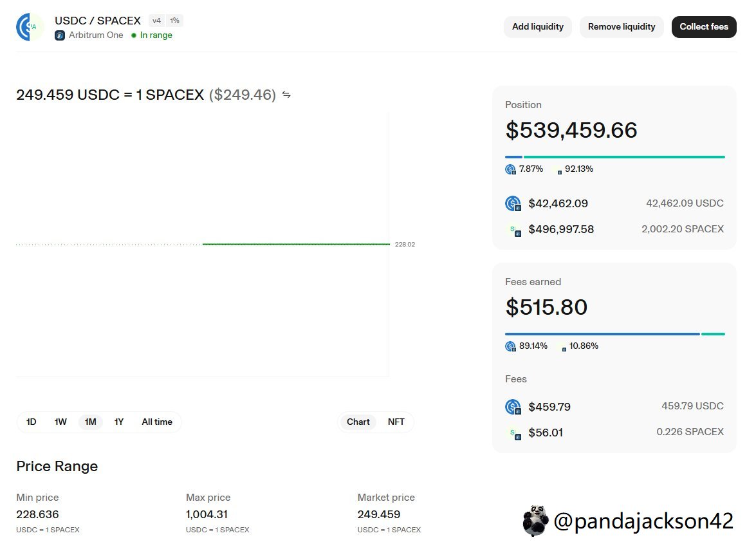Click the green price line on the chart

coord(296,245)
